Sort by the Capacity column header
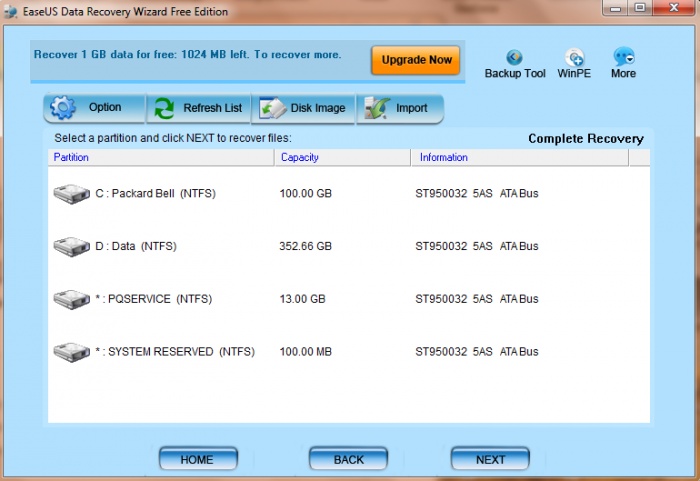700x481 pixels. pyautogui.click(x=300, y=158)
